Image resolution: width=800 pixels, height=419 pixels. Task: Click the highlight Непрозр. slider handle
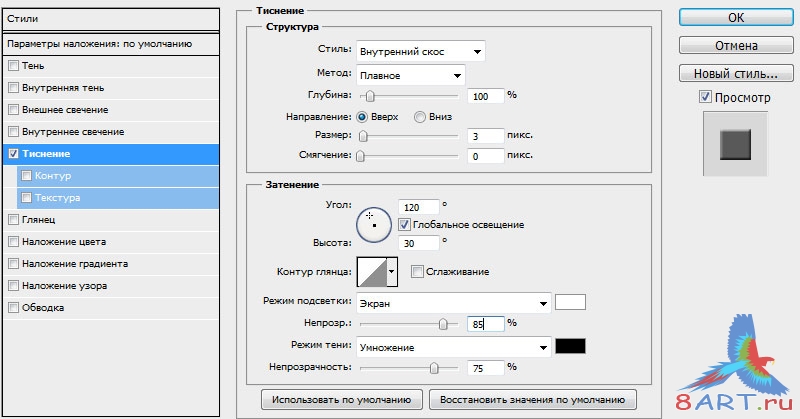(x=443, y=324)
